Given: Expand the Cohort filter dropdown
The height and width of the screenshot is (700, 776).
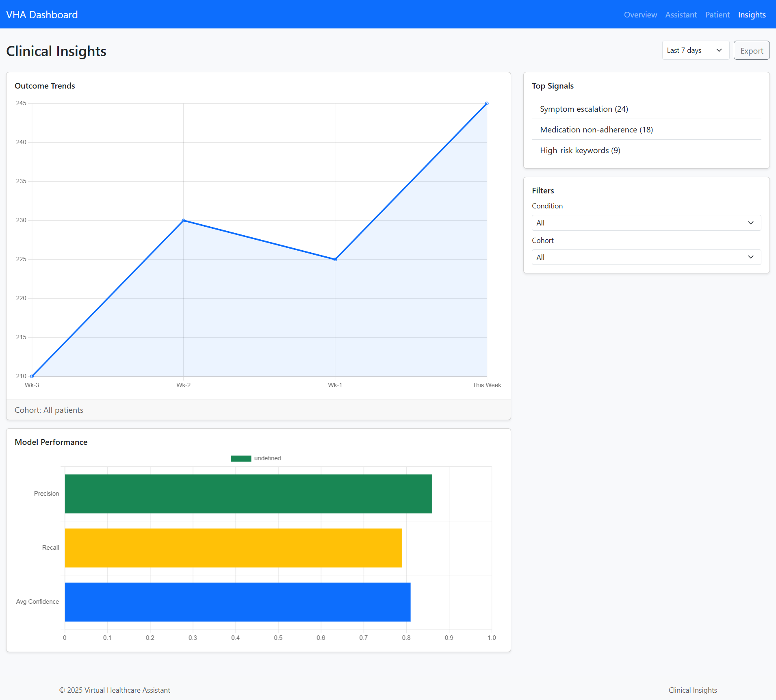Looking at the screenshot, I should tap(646, 257).
